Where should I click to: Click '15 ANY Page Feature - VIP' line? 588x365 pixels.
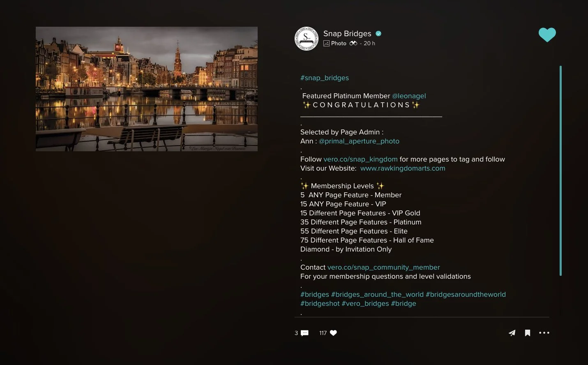pyautogui.click(x=343, y=204)
